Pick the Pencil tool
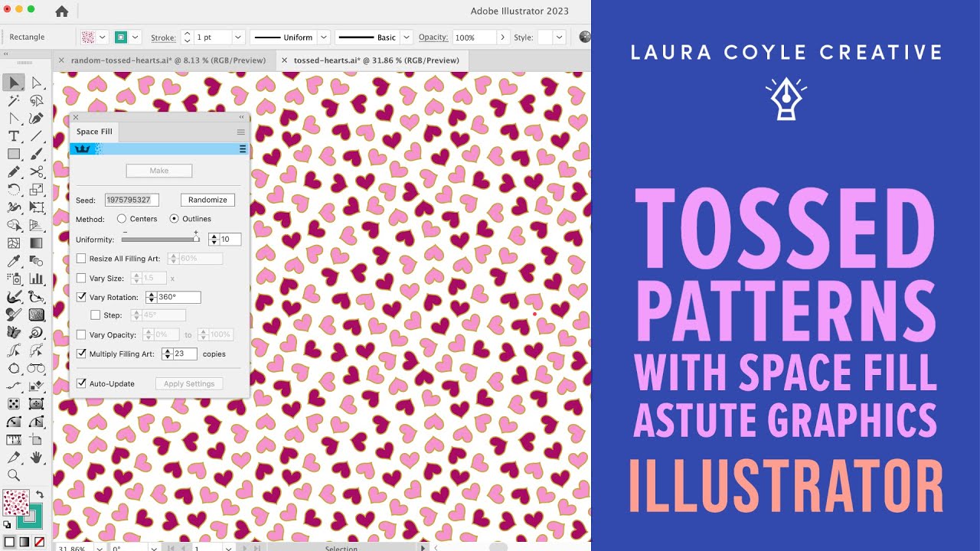The image size is (980, 551). [14, 172]
